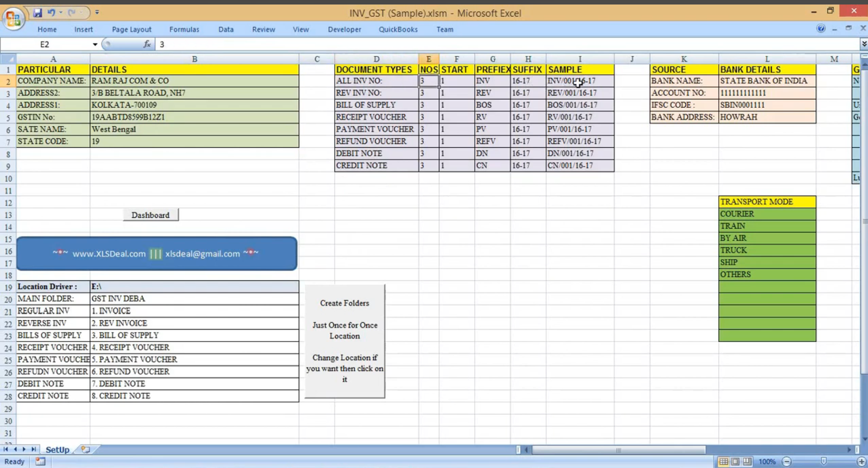Switch to the Developer tab
The image size is (868, 468).
pyautogui.click(x=344, y=29)
